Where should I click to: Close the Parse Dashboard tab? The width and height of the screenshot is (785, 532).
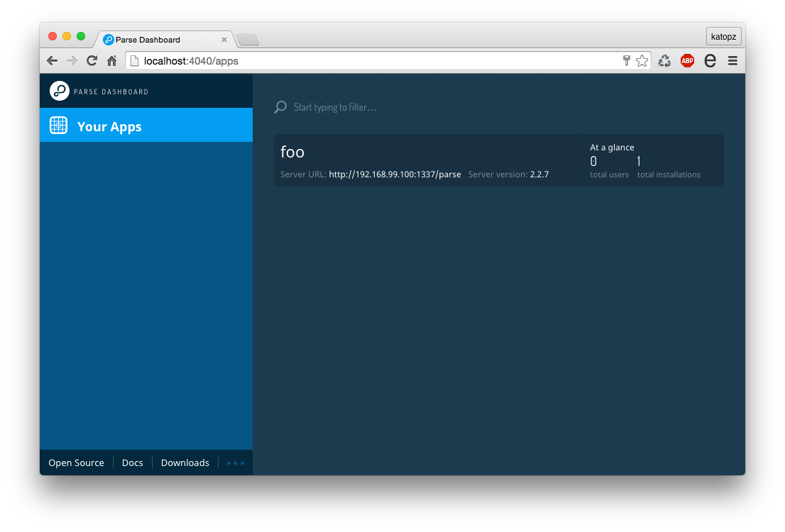click(224, 40)
